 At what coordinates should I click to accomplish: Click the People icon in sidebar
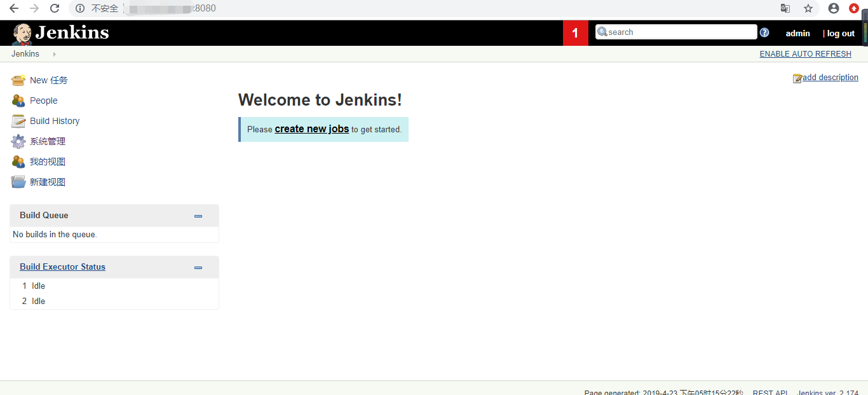18,100
